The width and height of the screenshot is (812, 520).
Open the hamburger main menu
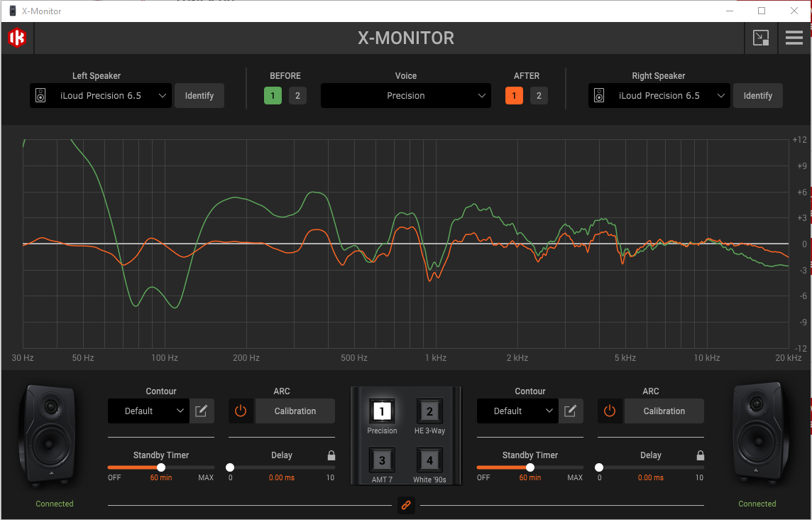tap(794, 38)
